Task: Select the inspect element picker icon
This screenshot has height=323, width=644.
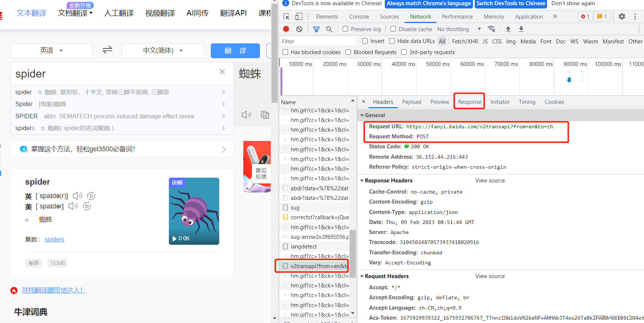Action: coord(286,17)
